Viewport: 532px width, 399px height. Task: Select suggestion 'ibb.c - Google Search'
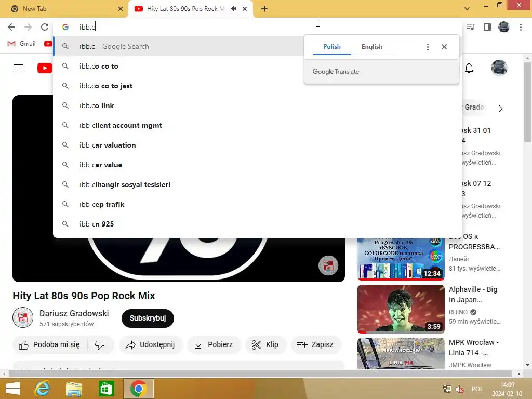[179, 46]
